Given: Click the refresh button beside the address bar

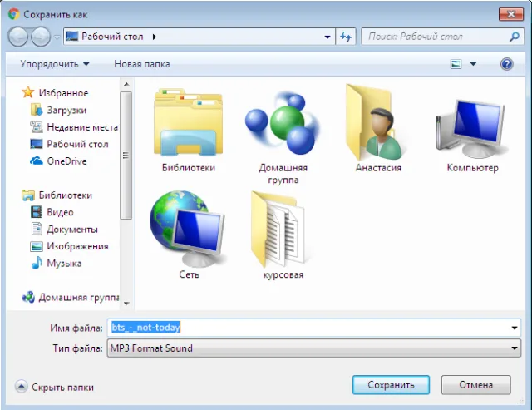Looking at the screenshot, I should click(346, 37).
